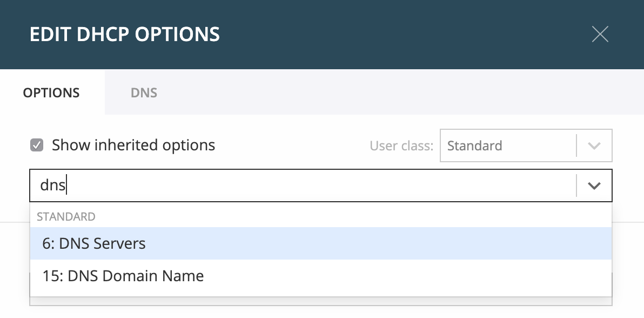644x318 pixels.
Task: Click the STANDARD group header in list
Action: point(66,216)
